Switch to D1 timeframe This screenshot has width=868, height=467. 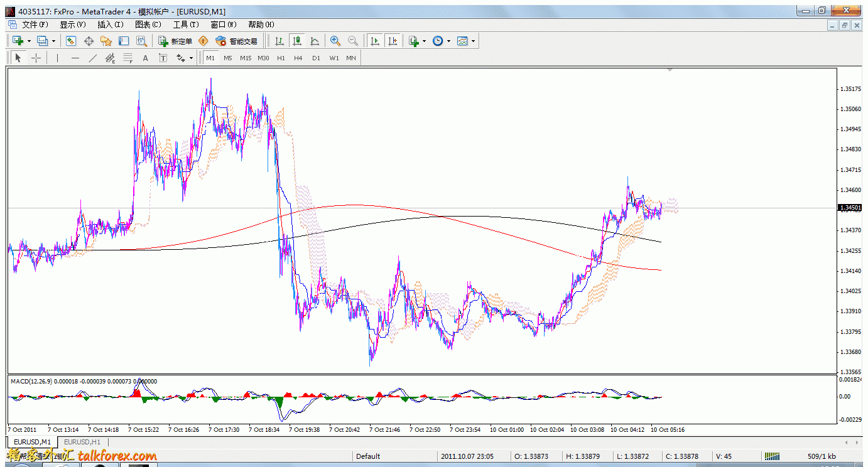[316, 58]
